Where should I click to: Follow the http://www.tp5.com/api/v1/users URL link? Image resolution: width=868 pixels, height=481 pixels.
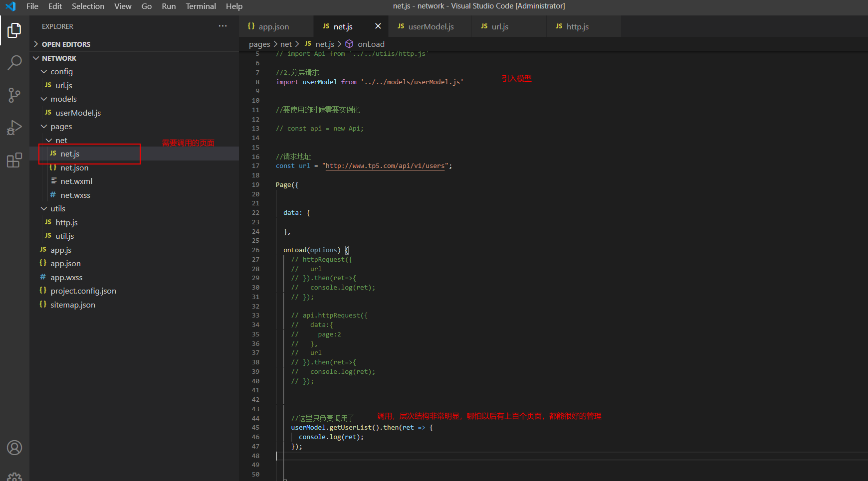coord(385,166)
